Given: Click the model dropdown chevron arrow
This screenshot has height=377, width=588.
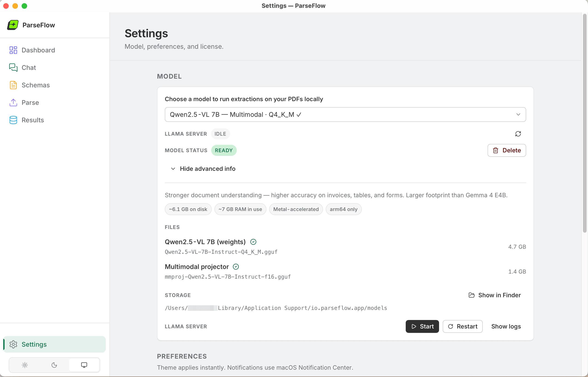Looking at the screenshot, I should (518, 114).
